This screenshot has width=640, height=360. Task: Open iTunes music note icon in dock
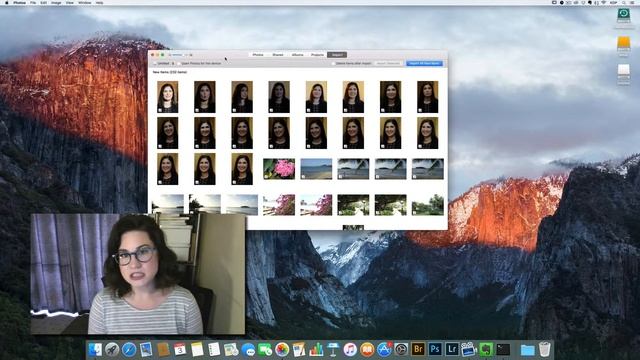[350, 350]
